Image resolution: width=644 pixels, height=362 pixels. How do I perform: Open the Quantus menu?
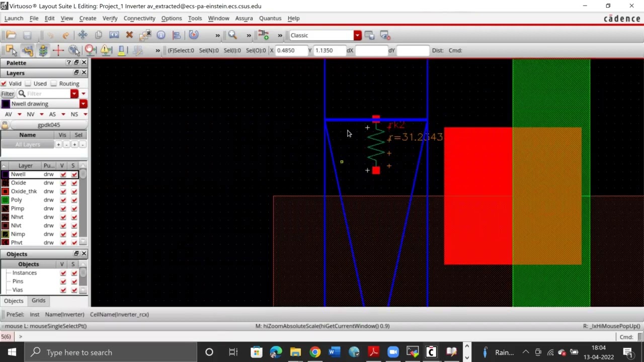coord(270,18)
